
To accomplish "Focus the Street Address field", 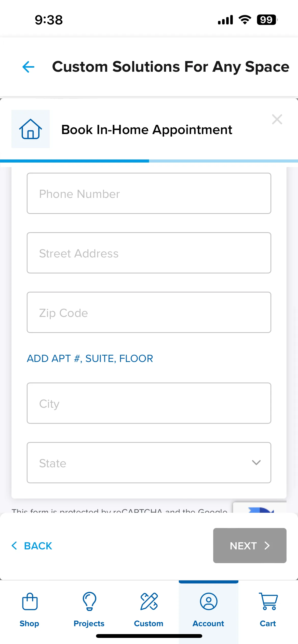I will tap(149, 253).
